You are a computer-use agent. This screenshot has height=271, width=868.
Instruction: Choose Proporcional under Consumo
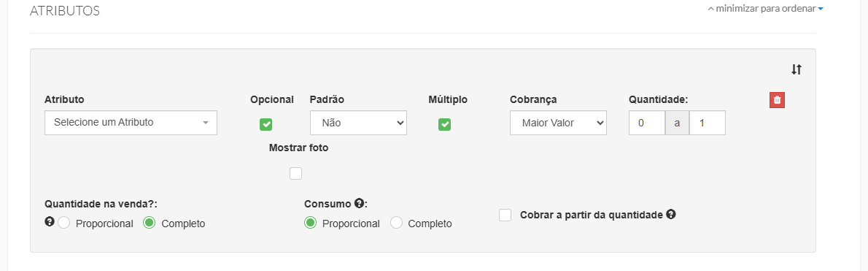(x=311, y=223)
